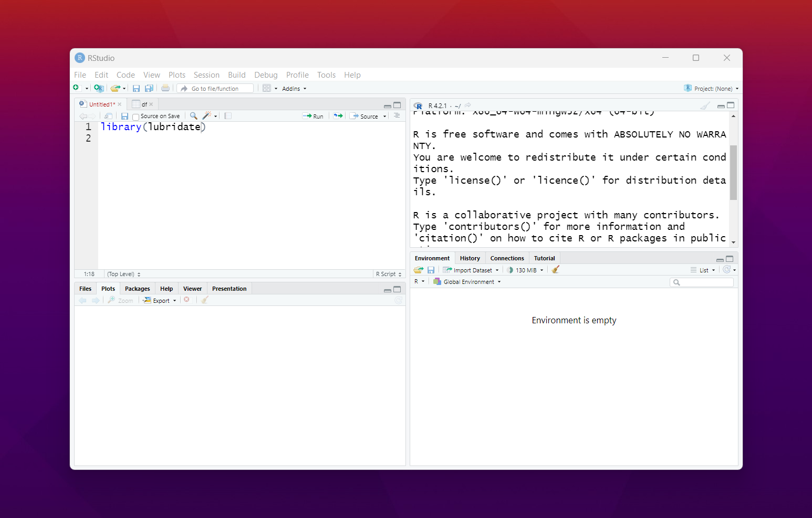Maximize the Plots pane
Image resolution: width=812 pixels, height=518 pixels.
click(x=397, y=289)
